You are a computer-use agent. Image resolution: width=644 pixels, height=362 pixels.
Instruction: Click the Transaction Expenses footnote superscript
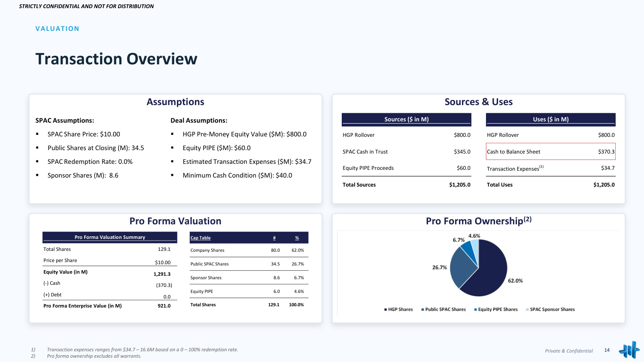pyautogui.click(x=541, y=166)
